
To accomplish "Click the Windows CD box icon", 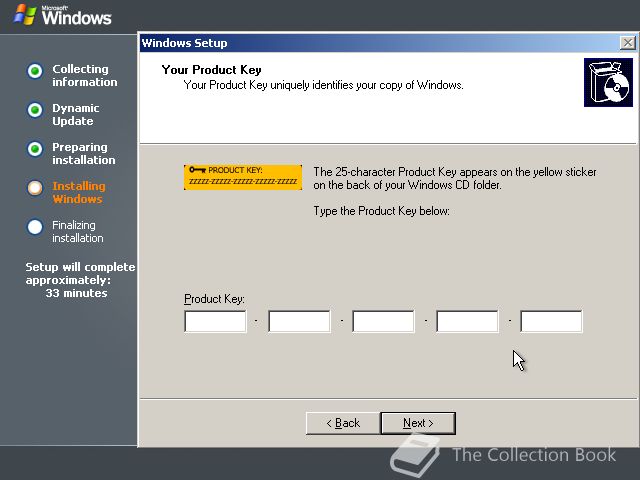I will [608, 82].
